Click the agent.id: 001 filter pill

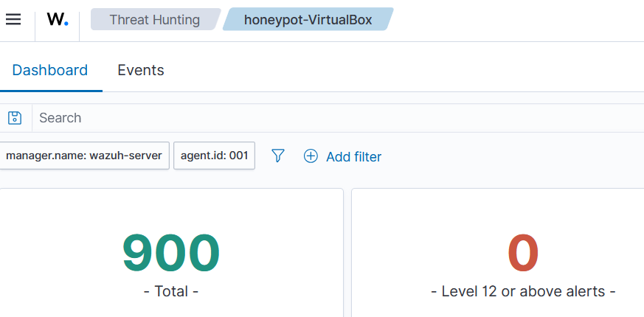pos(215,156)
